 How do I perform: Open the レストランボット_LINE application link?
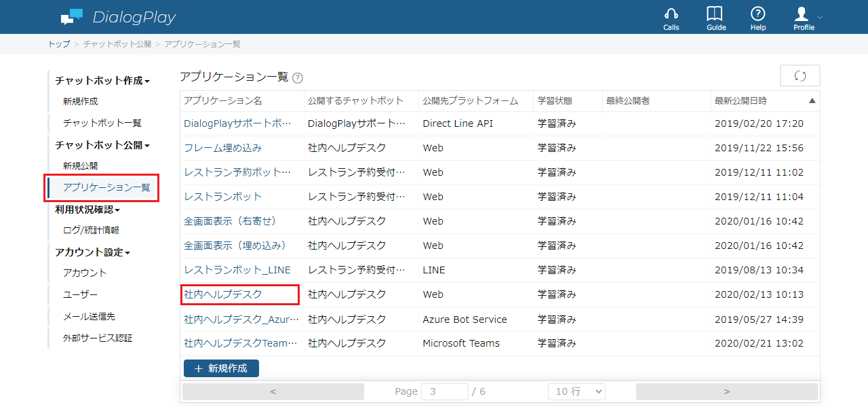tap(237, 270)
